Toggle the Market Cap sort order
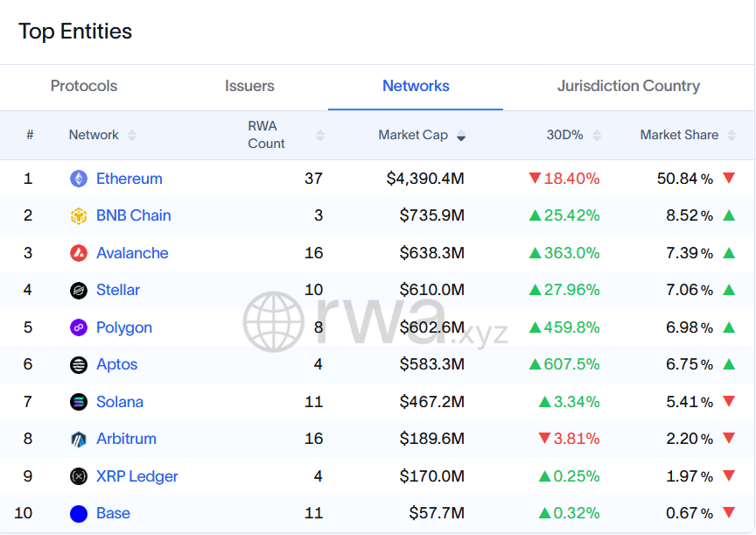This screenshot has width=756, height=535. [461, 136]
